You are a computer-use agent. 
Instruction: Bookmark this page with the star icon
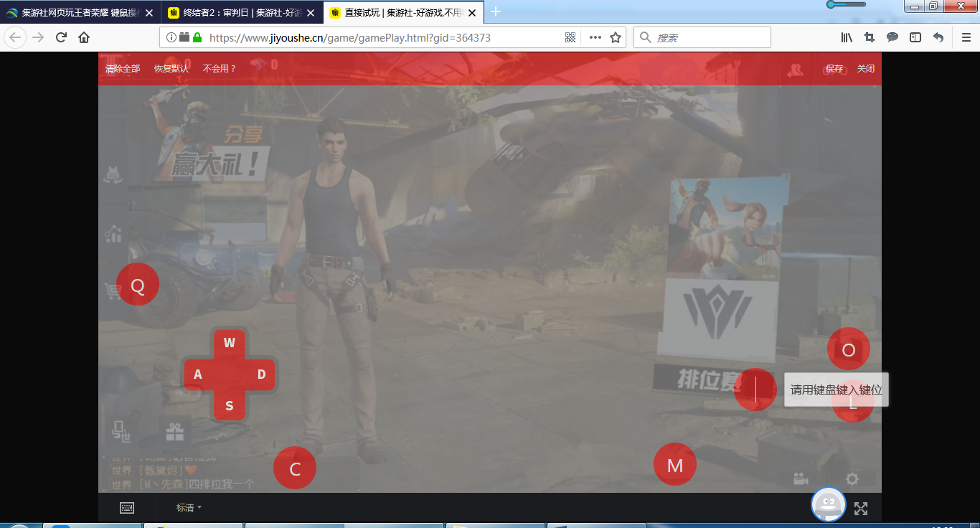tap(615, 38)
